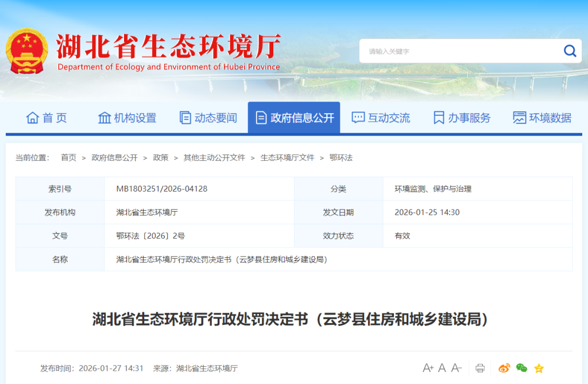Click the national emblem logo

(27, 51)
